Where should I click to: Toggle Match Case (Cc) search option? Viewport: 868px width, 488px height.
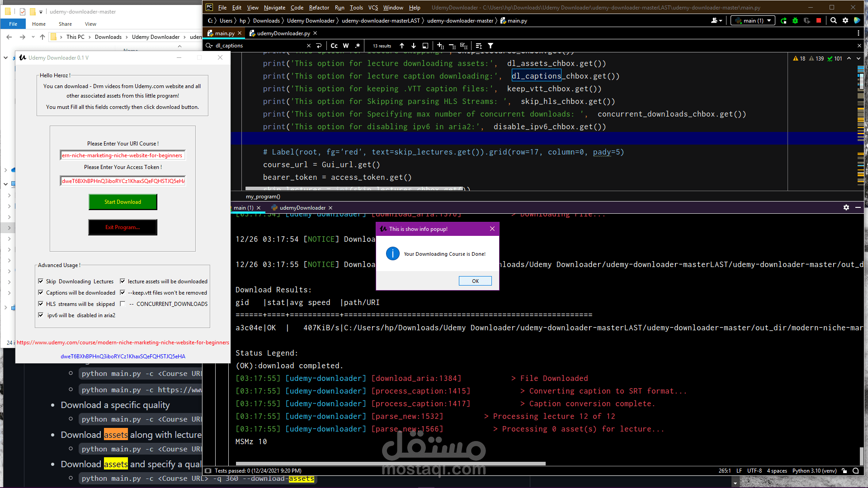point(334,46)
